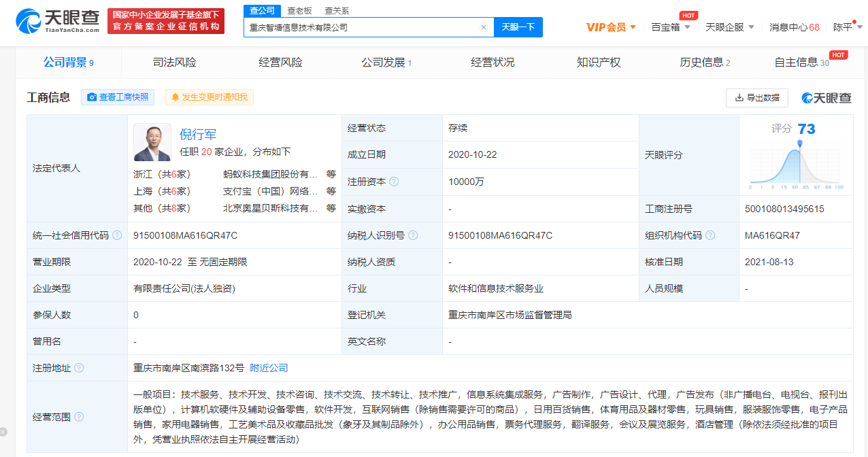Click inside the company search field

(x=361, y=27)
